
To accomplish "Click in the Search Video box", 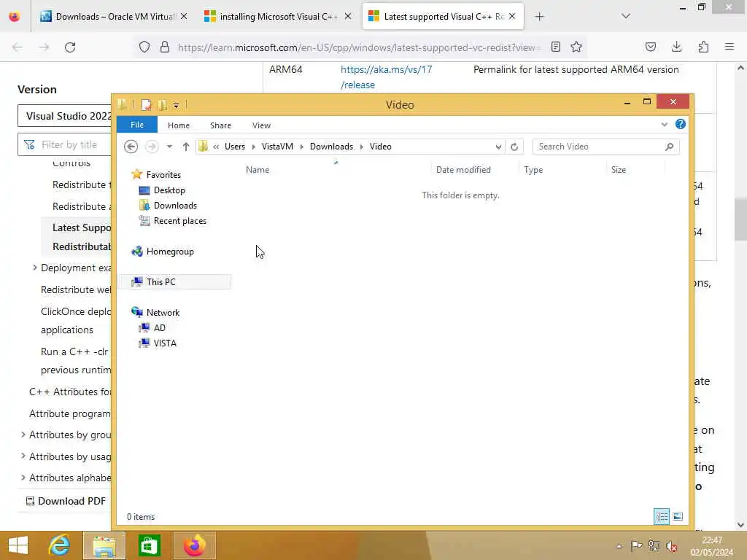I will pos(600,147).
